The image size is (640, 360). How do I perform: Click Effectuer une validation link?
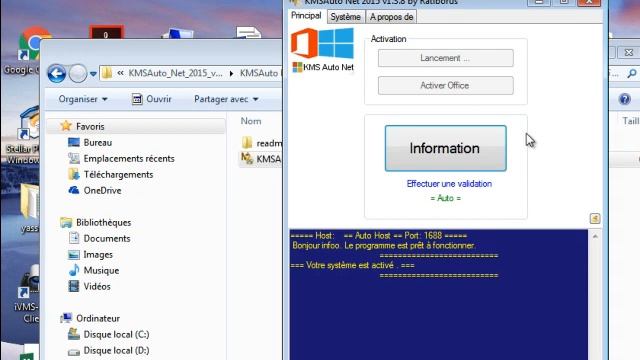(x=449, y=184)
